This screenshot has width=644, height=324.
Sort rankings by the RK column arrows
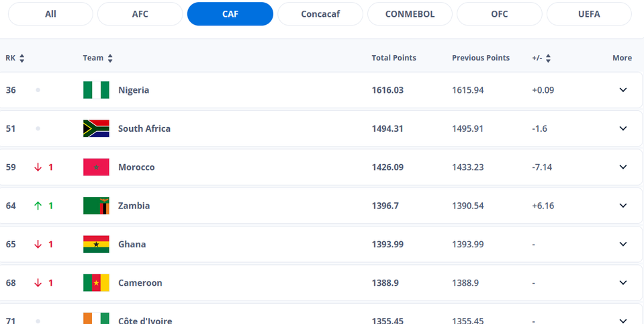(21, 58)
